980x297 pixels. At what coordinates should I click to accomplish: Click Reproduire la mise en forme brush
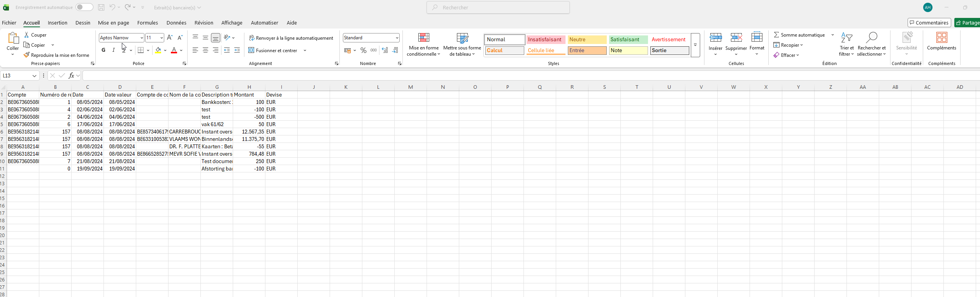[x=26, y=55]
